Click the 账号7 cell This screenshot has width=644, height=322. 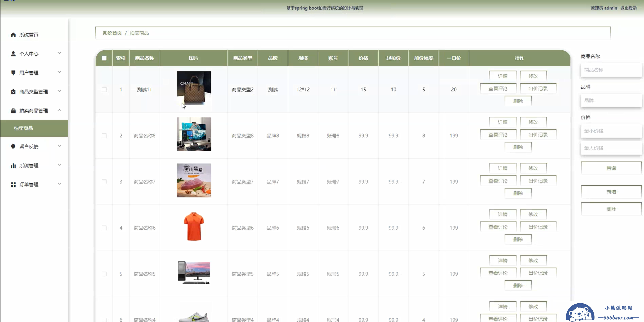pyautogui.click(x=333, y=182)
